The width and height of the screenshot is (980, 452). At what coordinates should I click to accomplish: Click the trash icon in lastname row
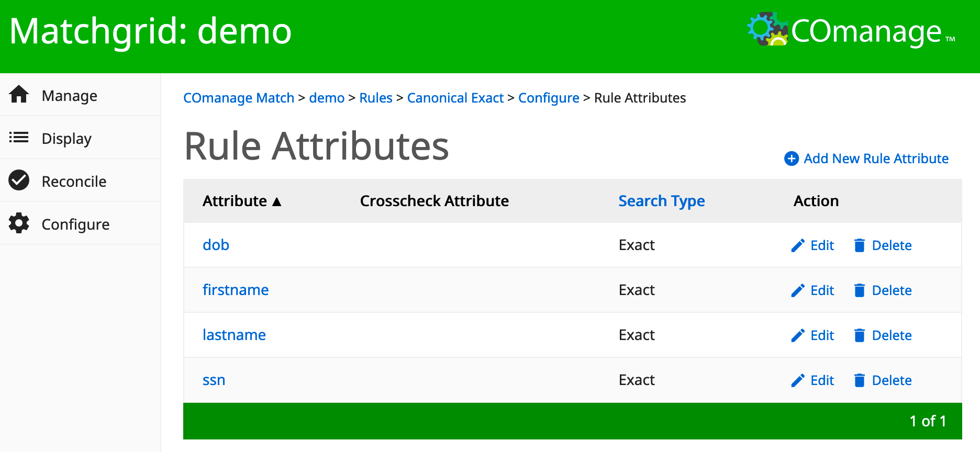coord(859,335)
